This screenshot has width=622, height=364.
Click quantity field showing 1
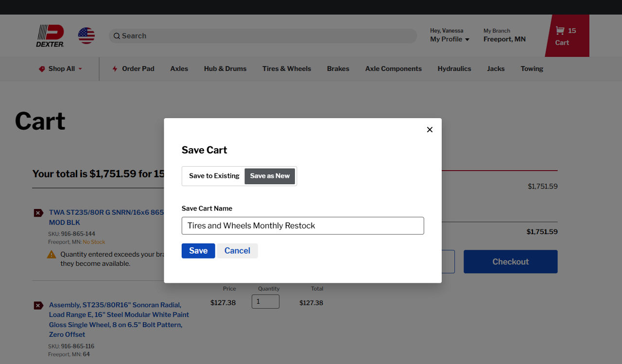pyautogui.click(x=265, y=301)
